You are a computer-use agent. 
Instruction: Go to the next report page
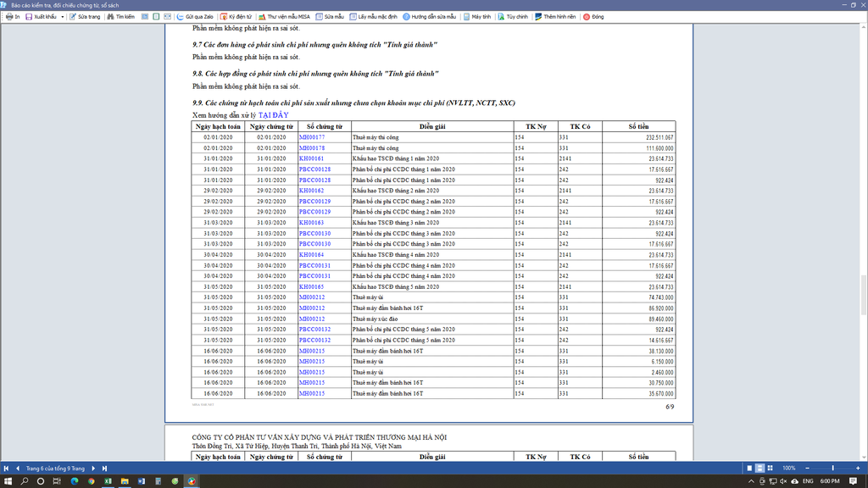(93, 468)
